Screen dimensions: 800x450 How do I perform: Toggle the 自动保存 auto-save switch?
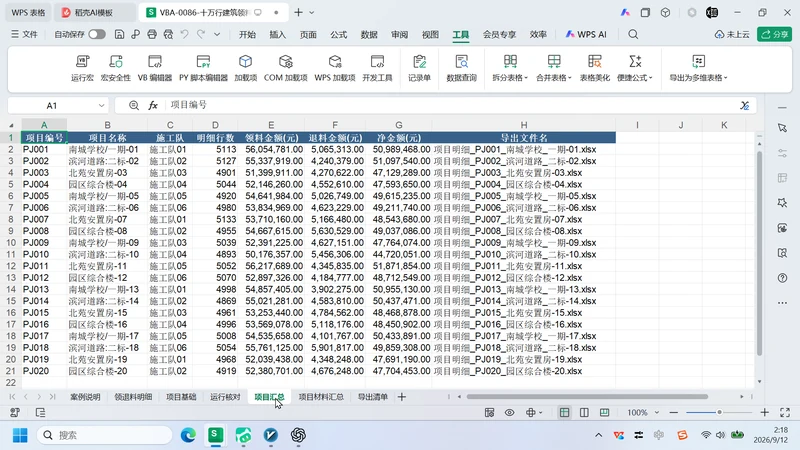tap(97, 34)
